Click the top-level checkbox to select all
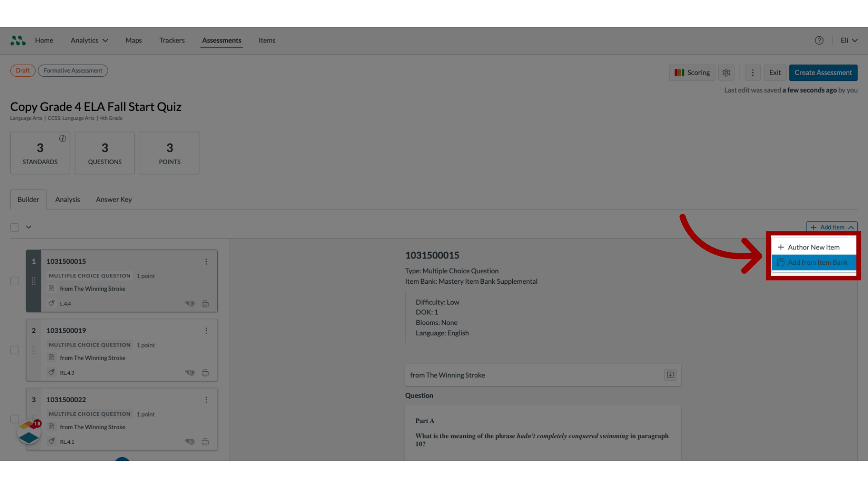 14,227
